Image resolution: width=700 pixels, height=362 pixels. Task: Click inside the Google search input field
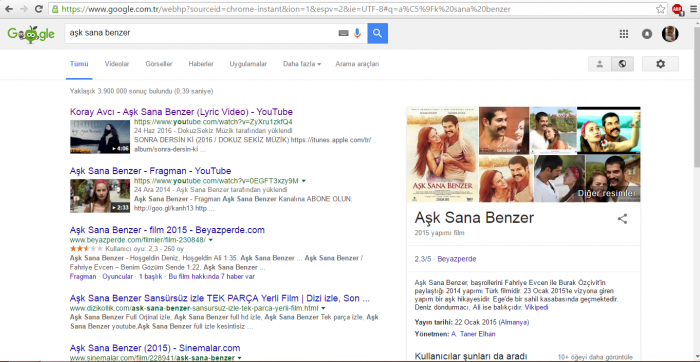pyautogui.click(x=201, y=33)
